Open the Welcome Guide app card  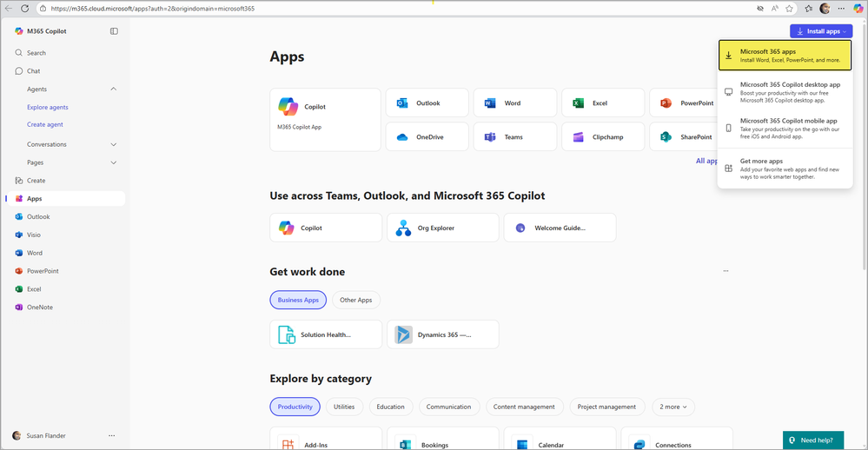click(560, 228)
